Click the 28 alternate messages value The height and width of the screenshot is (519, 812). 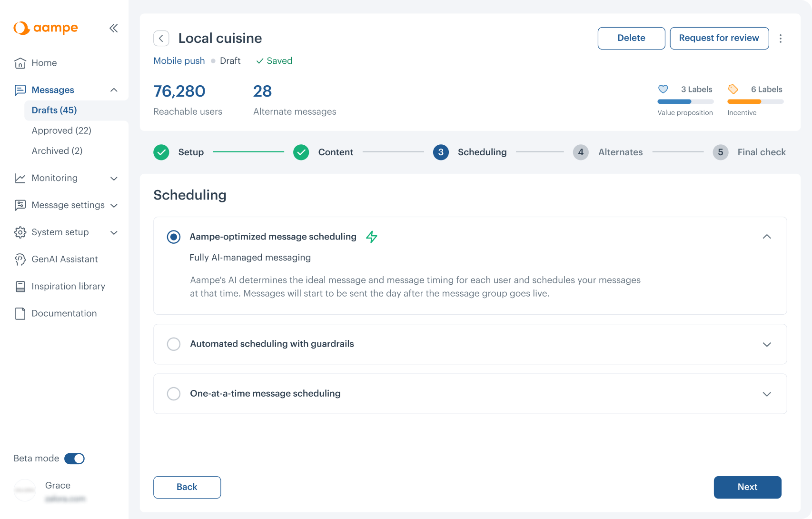click(x=262, y=91)
